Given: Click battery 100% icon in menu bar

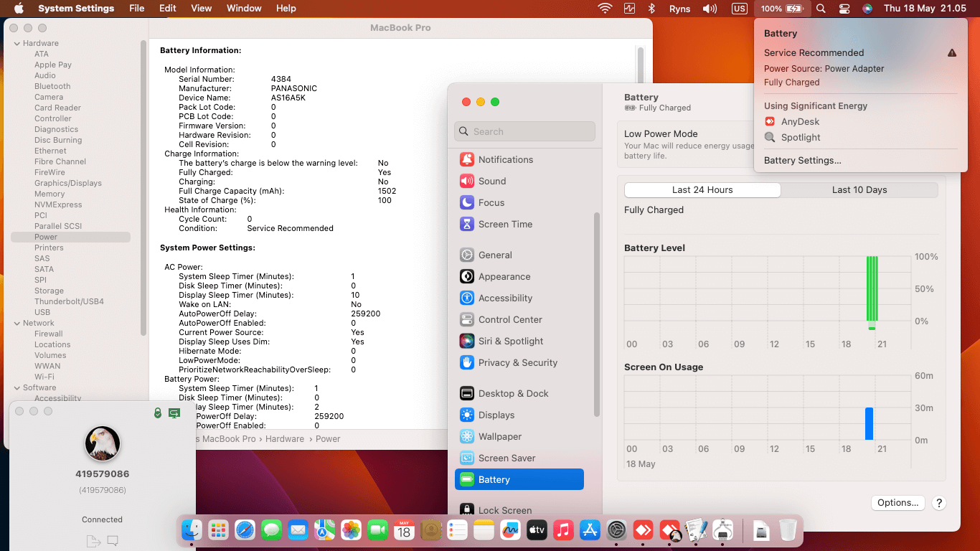Looking at the screenshot, I should 782,9.
